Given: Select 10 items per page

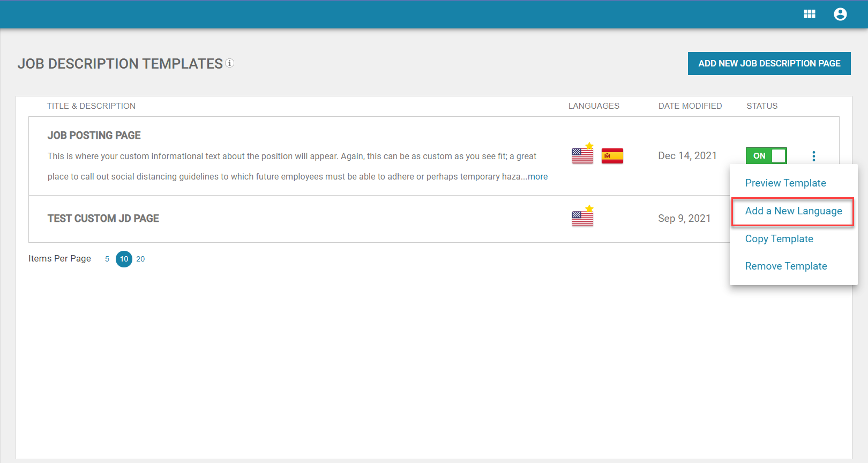Looking at the screenshot, I should 124,259.
